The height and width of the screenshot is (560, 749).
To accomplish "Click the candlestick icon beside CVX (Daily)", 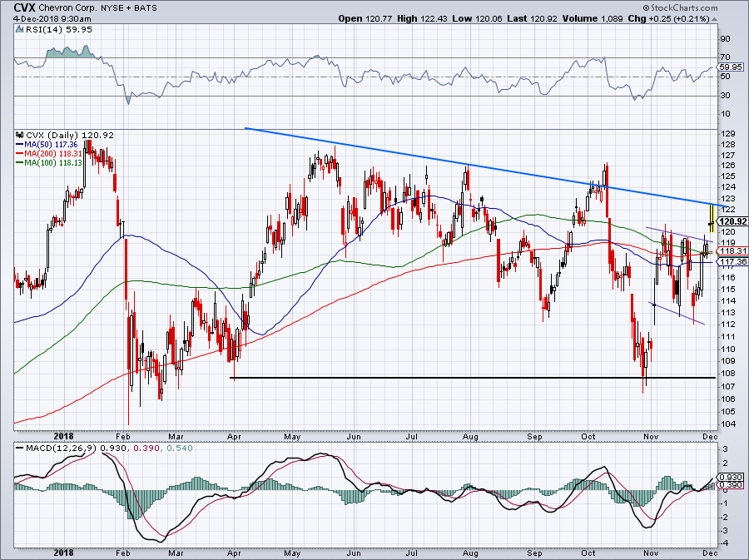I will point(20,135).
